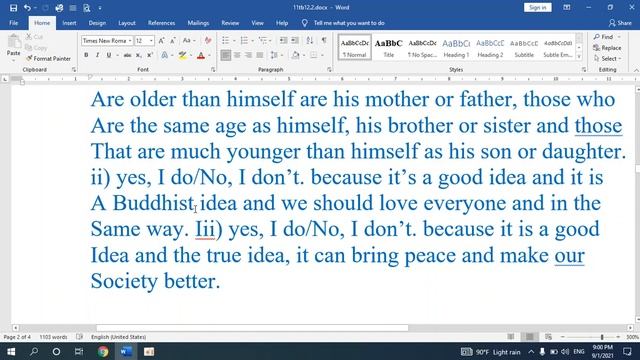Click Replace in Editing group
Viewport: 640px width, 360px height.
click(x=607, y=48)
